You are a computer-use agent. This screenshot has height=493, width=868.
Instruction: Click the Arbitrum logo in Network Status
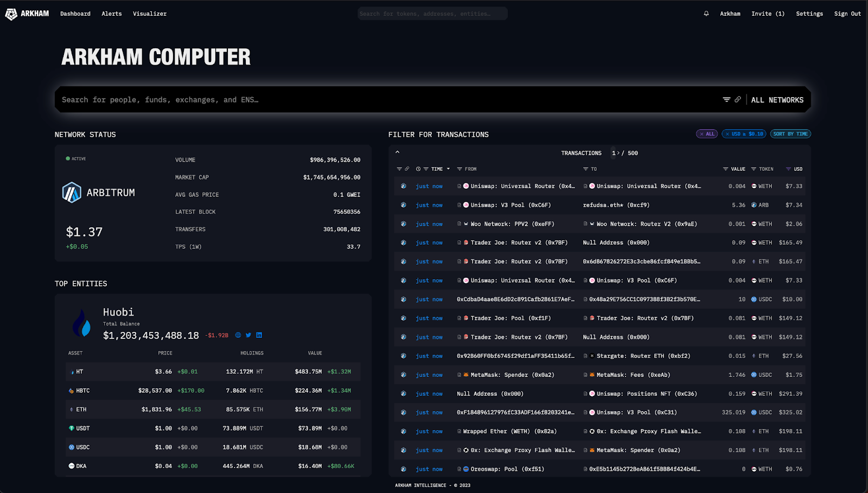pyautogui.click(x=72, y=193)
